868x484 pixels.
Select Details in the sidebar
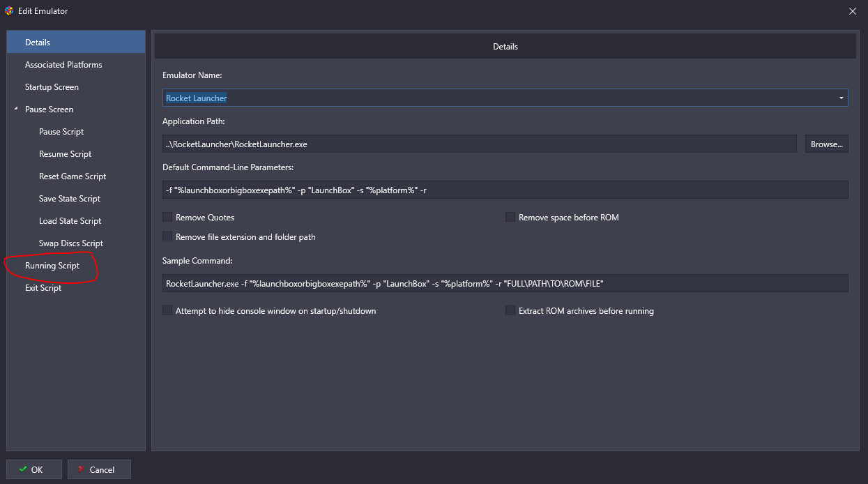(x=76, y=42)
